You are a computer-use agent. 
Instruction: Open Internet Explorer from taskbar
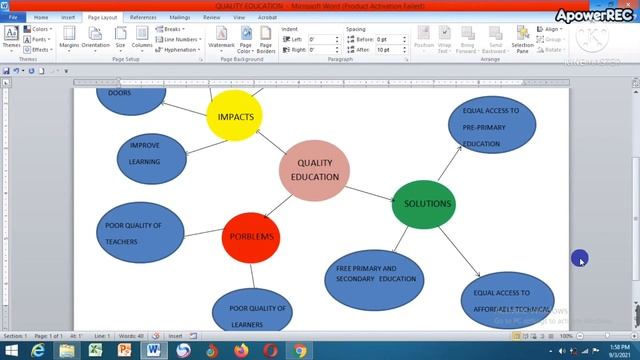38,351
